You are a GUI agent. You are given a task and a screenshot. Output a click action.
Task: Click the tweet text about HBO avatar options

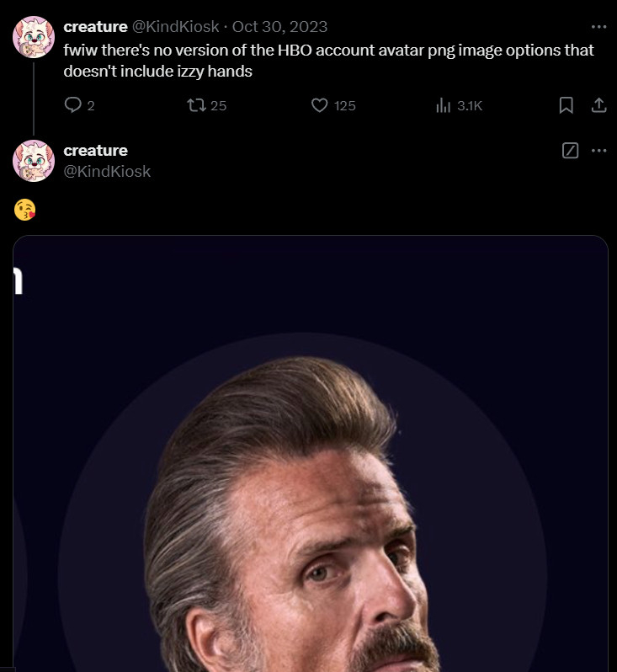328,61
